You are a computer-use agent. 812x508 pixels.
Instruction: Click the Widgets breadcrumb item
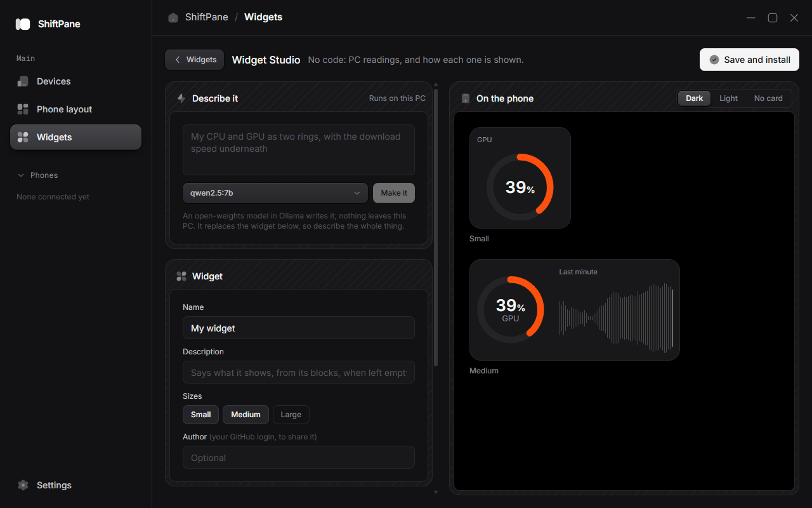click(263, 18)
